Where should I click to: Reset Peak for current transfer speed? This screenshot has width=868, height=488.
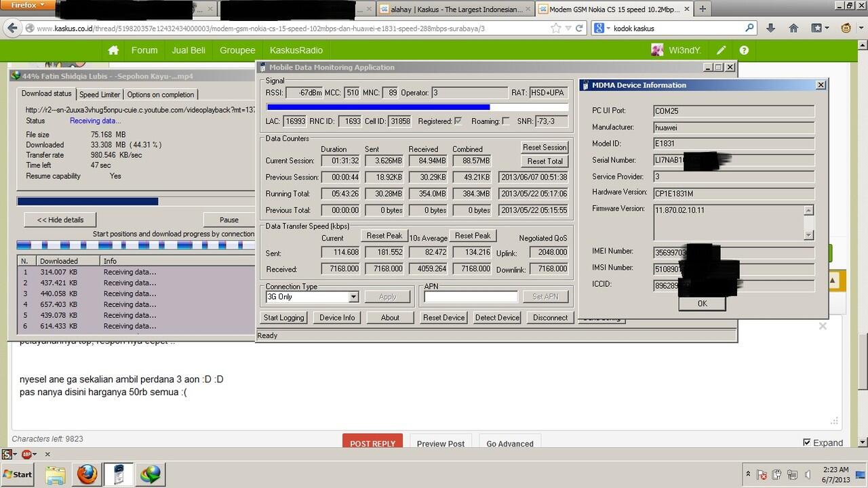384,236
